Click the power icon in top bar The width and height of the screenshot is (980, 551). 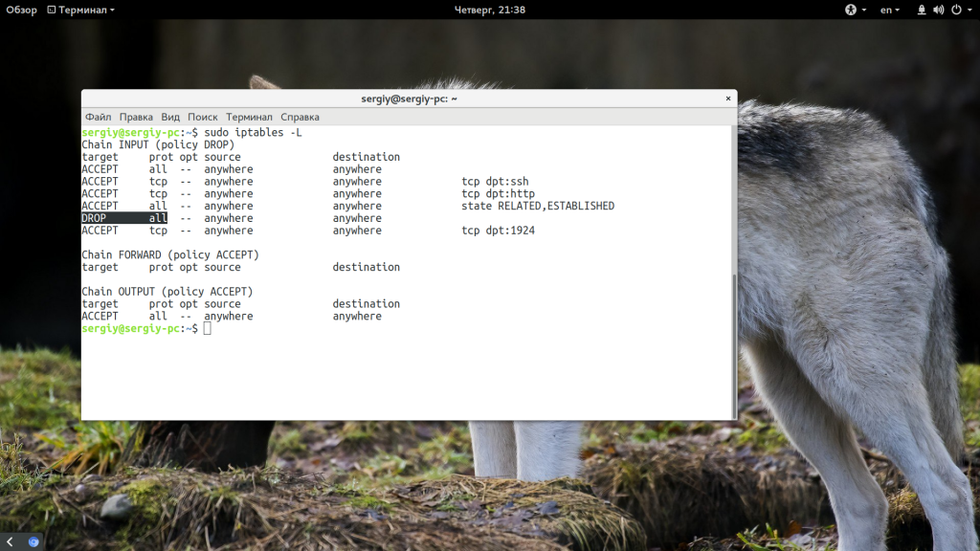(x=954, y=10)
